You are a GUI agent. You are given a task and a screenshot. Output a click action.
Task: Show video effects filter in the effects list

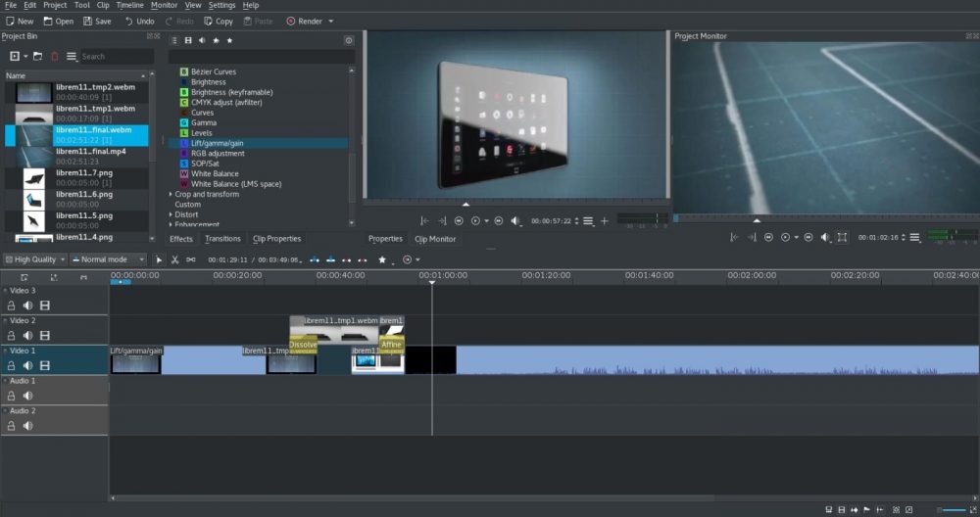point(187,40)
